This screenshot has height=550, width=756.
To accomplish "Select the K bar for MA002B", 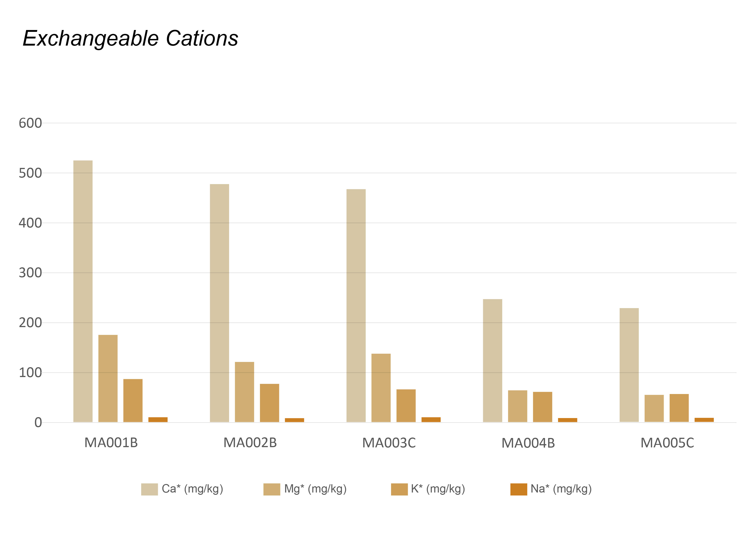I will [269, 403].
